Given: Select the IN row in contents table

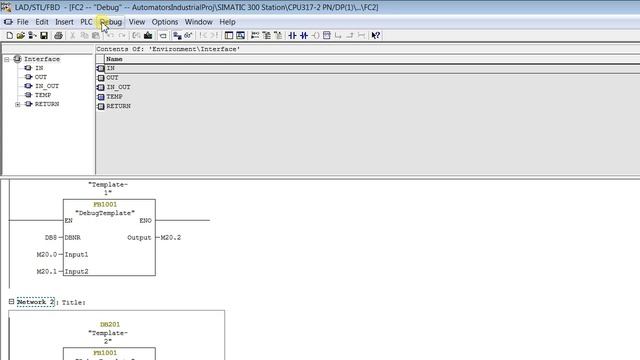Looking at the screenshot, I should 368,68.
